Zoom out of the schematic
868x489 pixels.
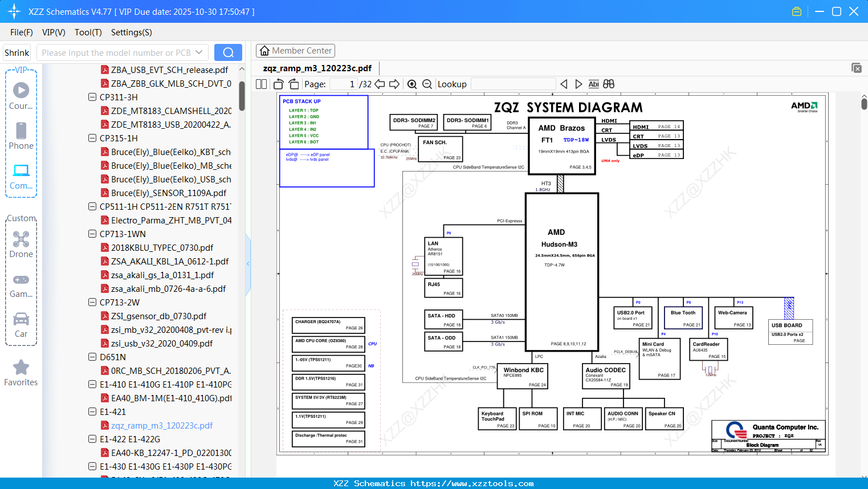click(x=427, y=84)
